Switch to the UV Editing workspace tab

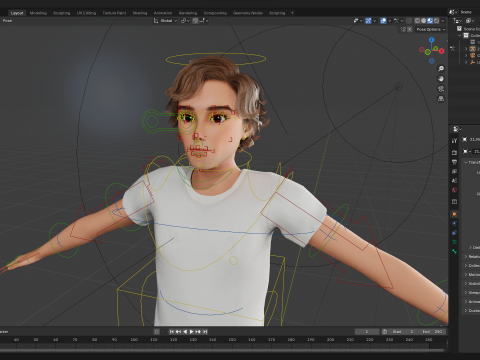point(86,13)
